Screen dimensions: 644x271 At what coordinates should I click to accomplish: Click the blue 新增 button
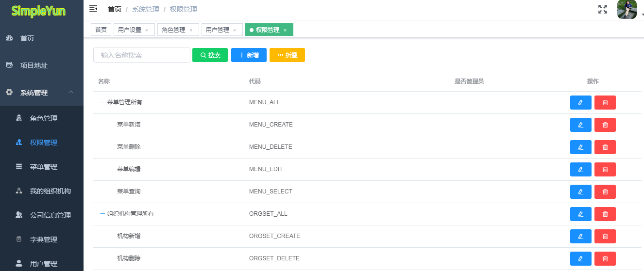[x=249, y=55]
